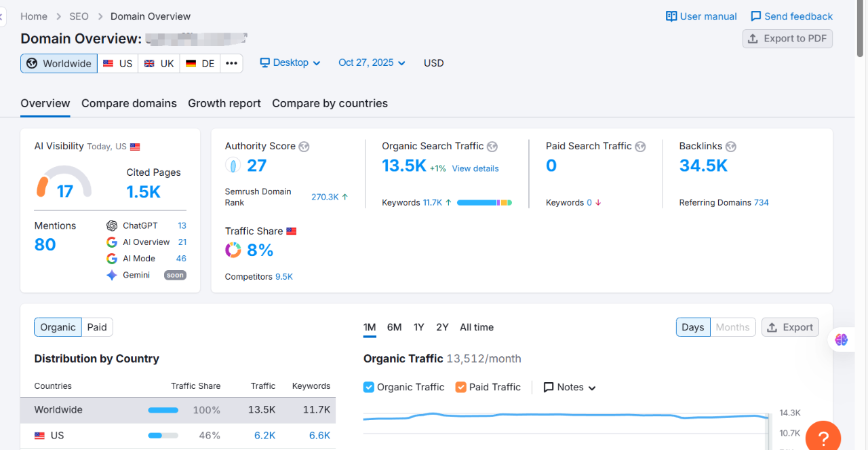Screen dimensions: 868x450
Task: Open the Growth report tab
Action: (x=224, y=103)
